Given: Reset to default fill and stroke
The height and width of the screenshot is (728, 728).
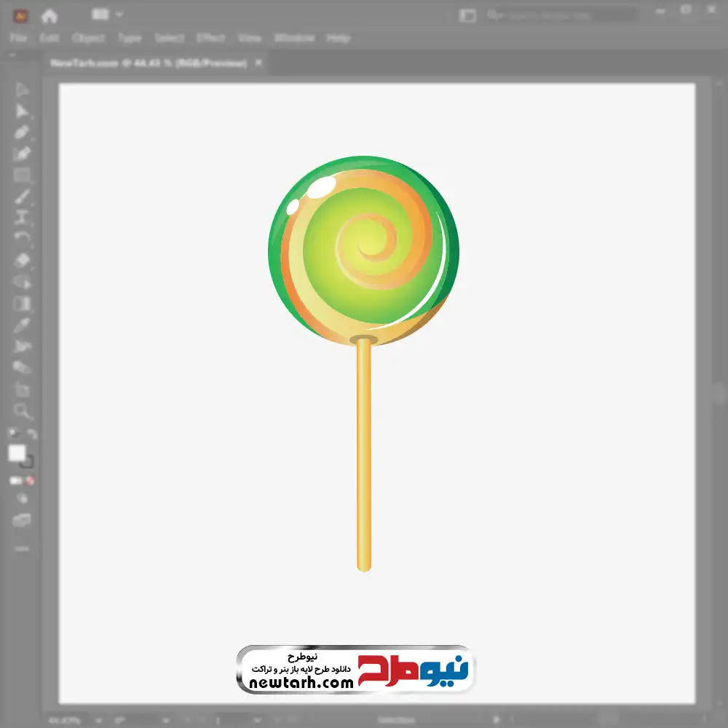Looking at the screenshot, I should (12, 435).
